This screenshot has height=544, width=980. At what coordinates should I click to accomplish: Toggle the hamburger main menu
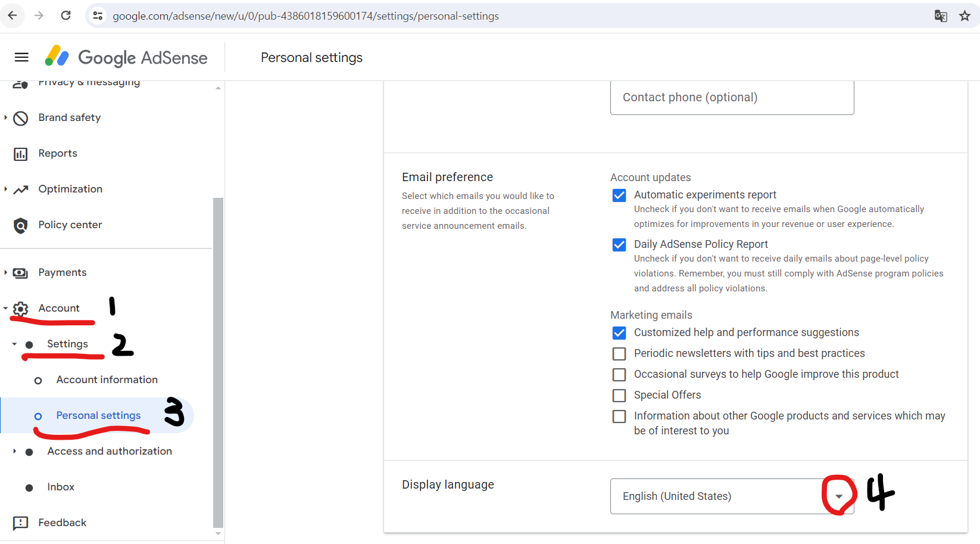(21, 57)
